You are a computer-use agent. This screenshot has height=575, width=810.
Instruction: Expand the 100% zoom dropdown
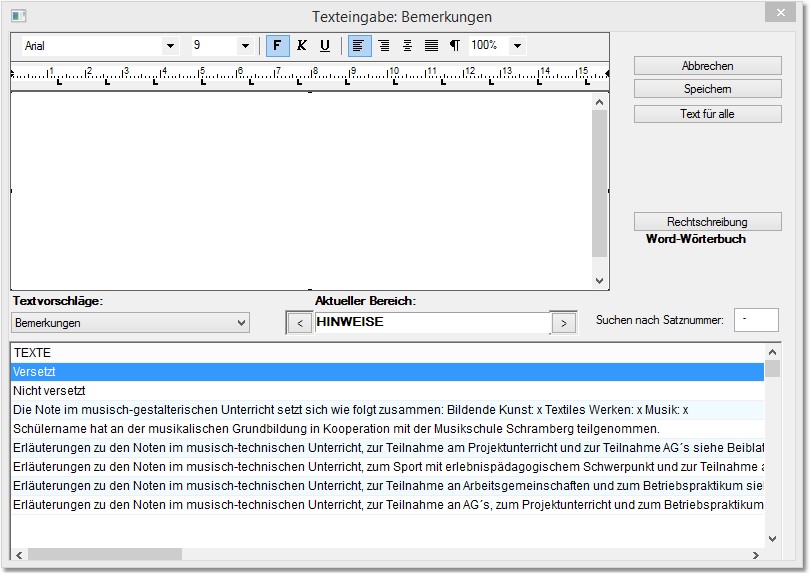coord(517,46)
